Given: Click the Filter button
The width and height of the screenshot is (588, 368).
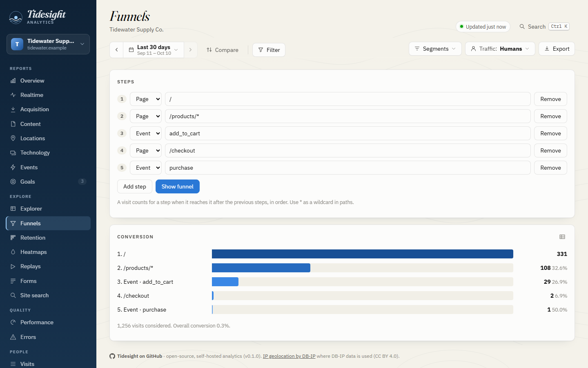Looking at the screenshot, I should (269, 50).
